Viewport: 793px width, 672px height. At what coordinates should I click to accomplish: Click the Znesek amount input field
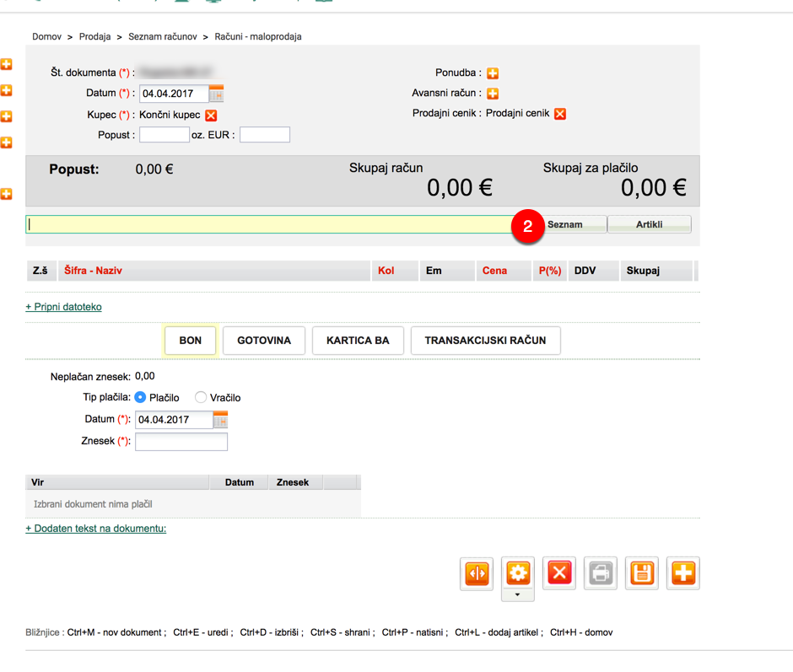point(181,442)
